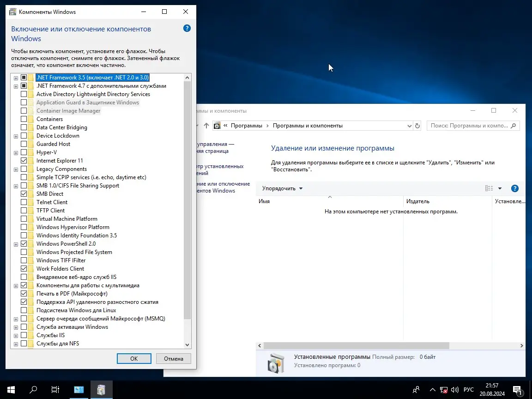Open Task View on taskbar
The image size is (532, 399).
click(x=55, y=389)
